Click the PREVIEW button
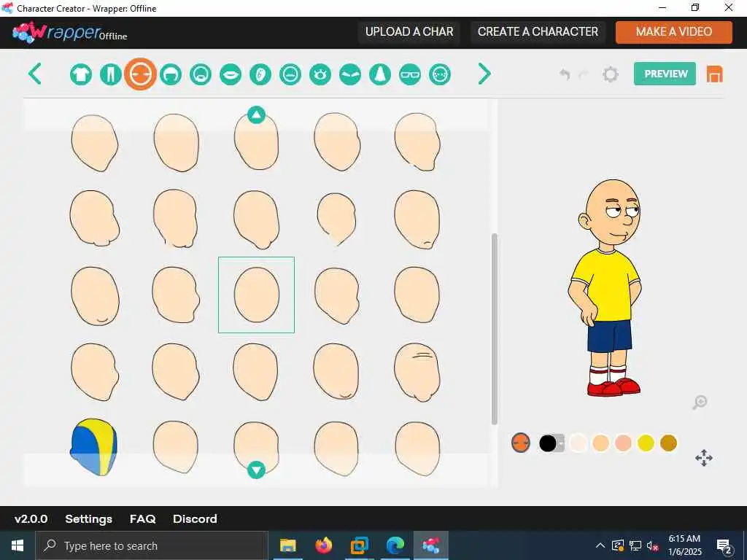747x560 pixels. coord(665,74)
